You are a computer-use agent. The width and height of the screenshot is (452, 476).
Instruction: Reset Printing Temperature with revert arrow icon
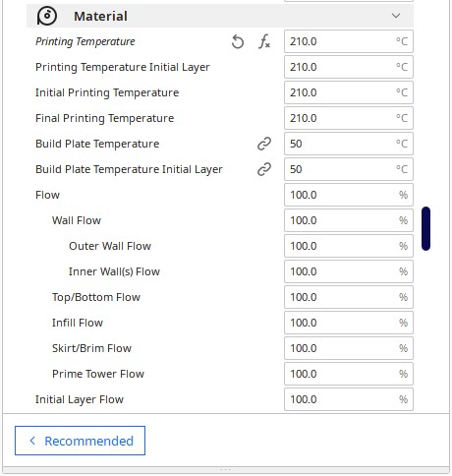click(x=238, y=42)
